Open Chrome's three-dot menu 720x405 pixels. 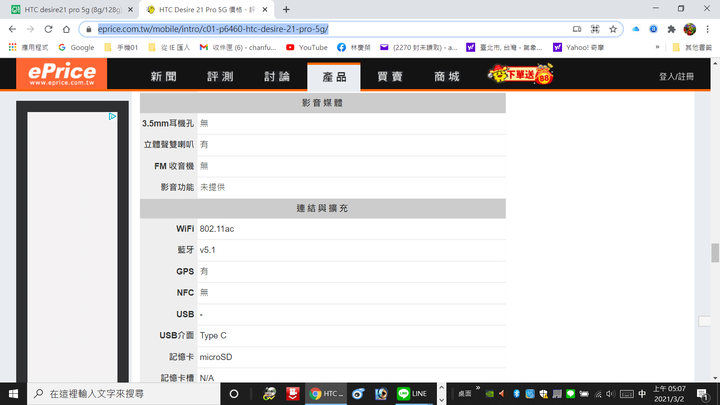tap(708, 29)
